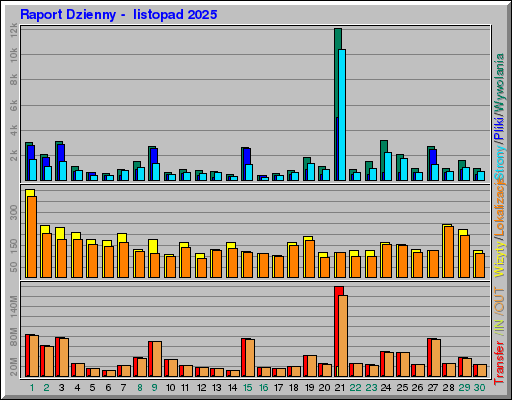Click day label '5' on the x-axis
The image size is (512, 400).
(x=93, y=388)
